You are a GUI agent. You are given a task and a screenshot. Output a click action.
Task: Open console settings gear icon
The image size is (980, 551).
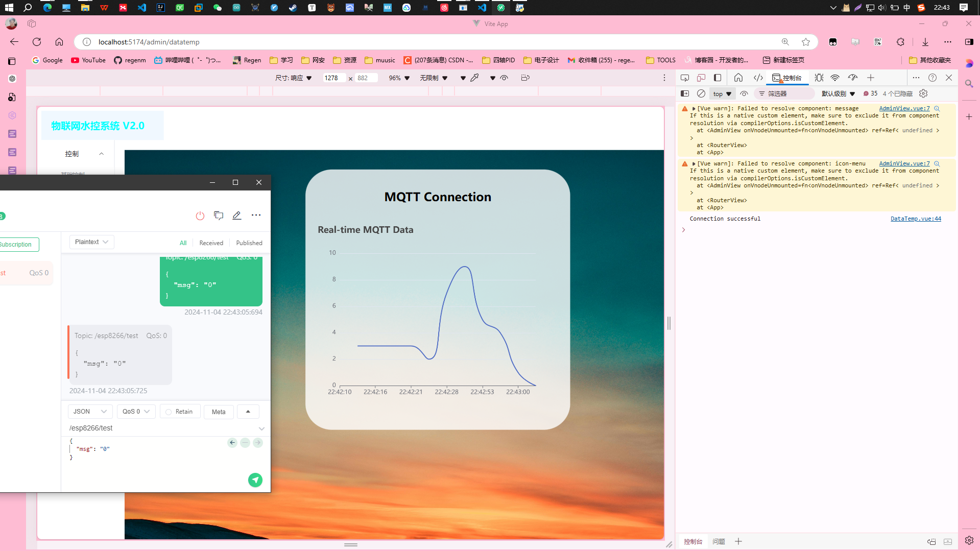923,93
